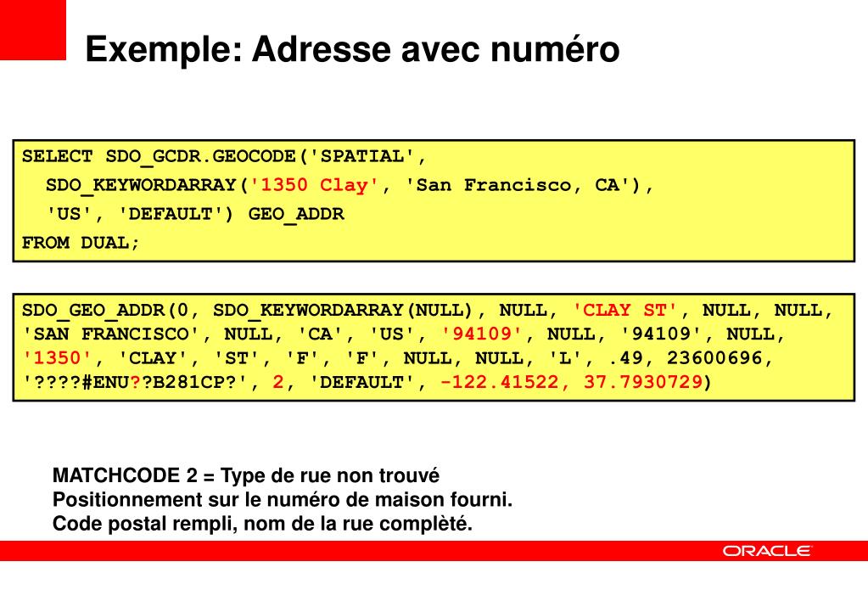Click the red longitude -122.41522
Viewport: 868px width, 601px height.
pos(500,382)
